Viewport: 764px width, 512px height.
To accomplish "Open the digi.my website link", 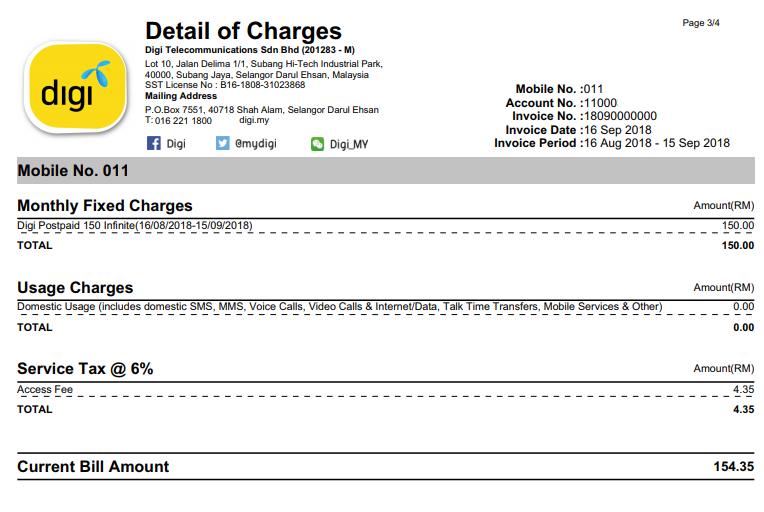I will tap(254, 120).
